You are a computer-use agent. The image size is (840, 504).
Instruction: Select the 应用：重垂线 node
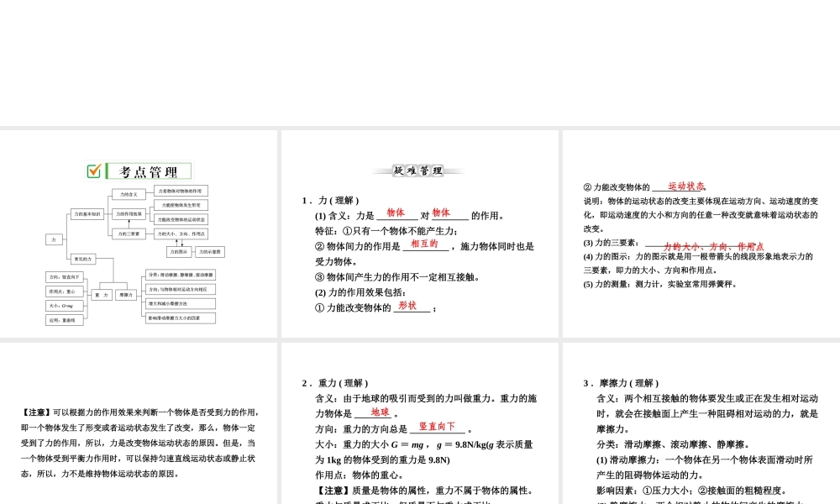click(x=65, y=320)
